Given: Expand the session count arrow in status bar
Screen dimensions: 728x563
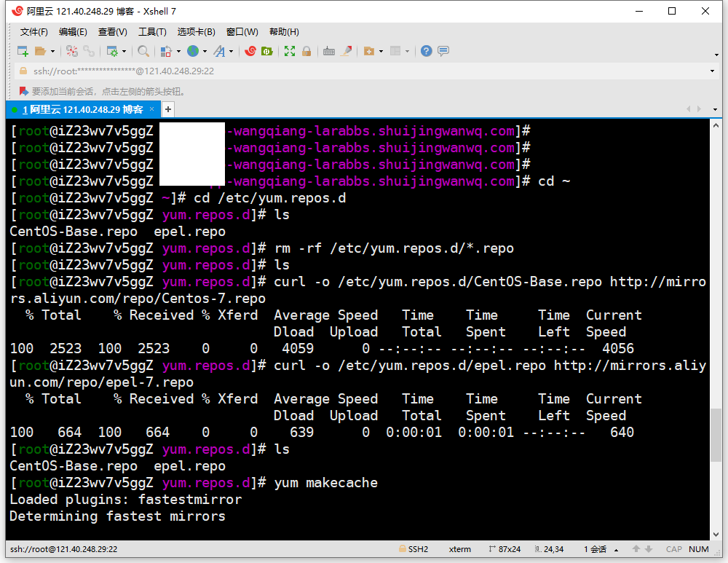Looking at the screenshot, I should click(617, 550).
